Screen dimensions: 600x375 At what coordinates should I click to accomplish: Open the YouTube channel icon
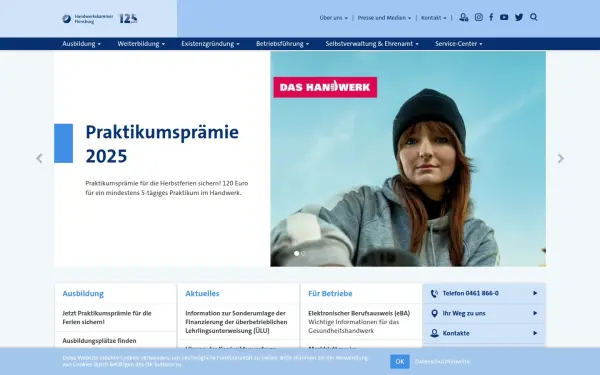[504, 17]
